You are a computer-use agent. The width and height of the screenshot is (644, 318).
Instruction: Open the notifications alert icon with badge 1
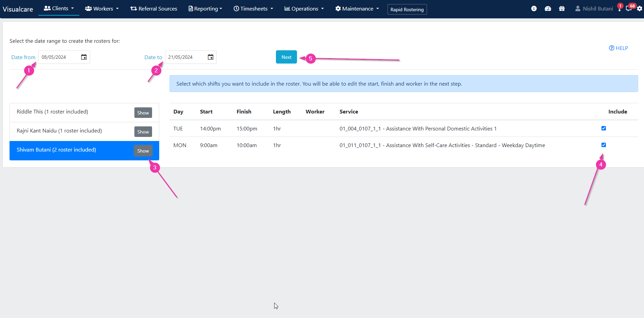pos(620,8)
